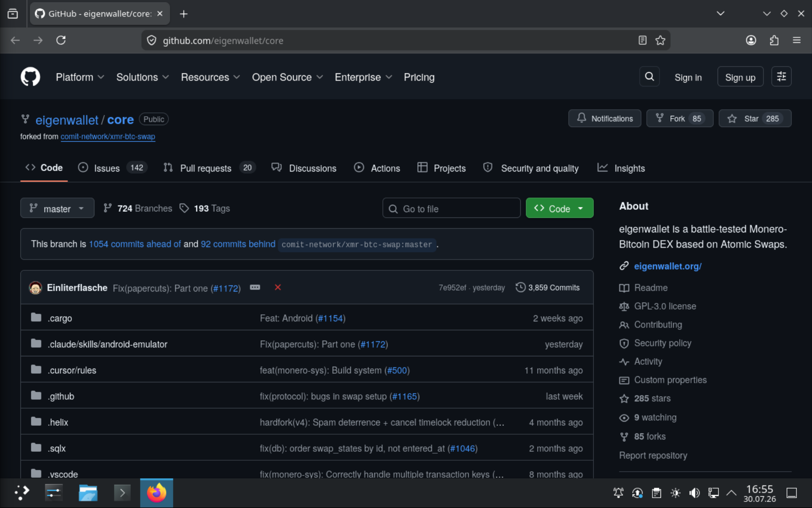Screen dimensions: 812x508
Task: Click the Sign in link
Action: (x=688, y=77)
